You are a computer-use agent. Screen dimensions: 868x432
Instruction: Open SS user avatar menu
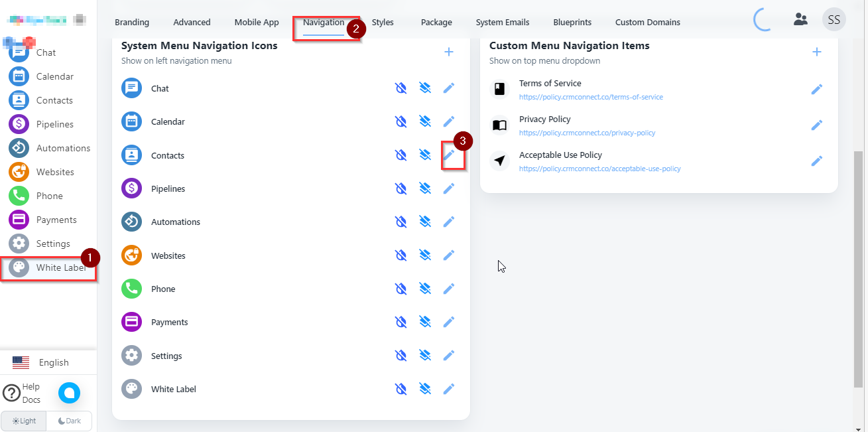tap(834, 20)
